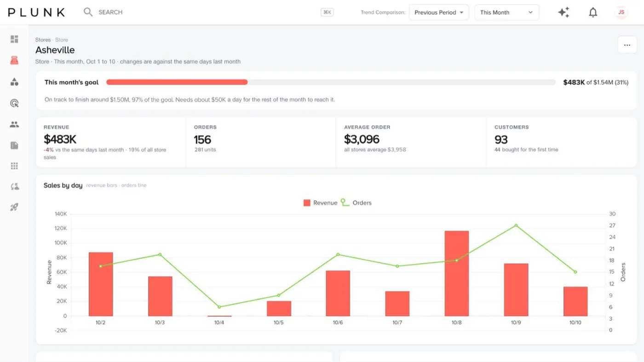Click the 10/10 x-axis date label
The width and height of the screenshot is (644, 362).
575,322
